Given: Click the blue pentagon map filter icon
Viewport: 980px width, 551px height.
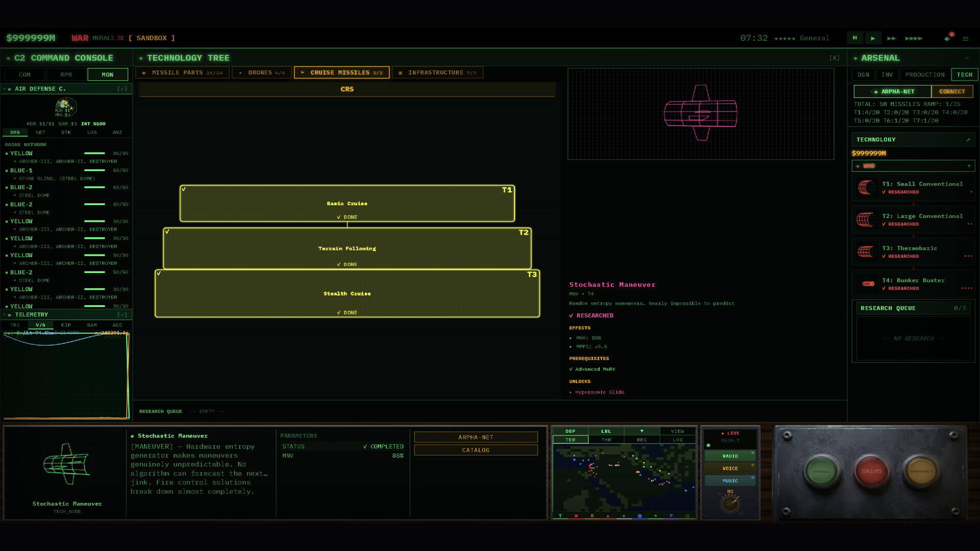Looking at the screenshot, I should (x=640, y=516).
